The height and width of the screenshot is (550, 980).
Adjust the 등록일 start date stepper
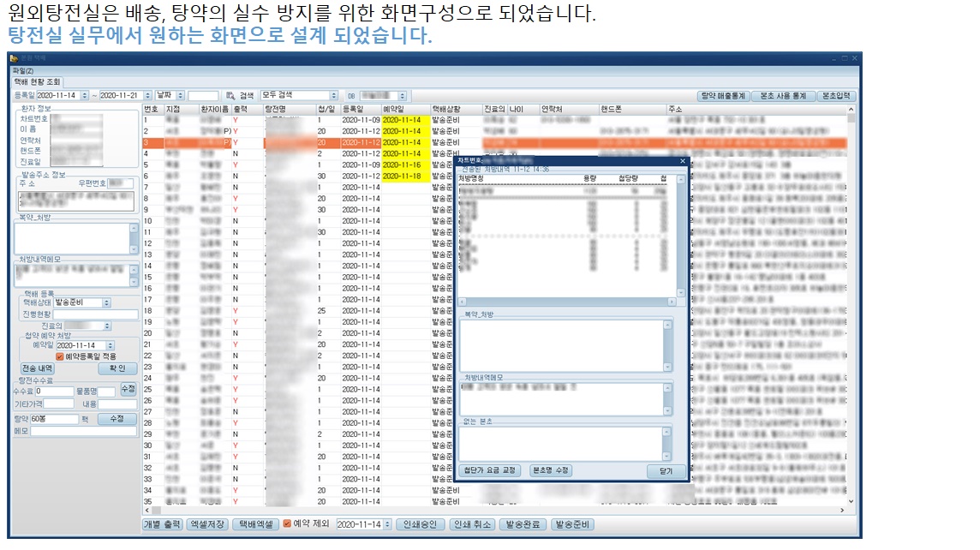pos(84,96)
